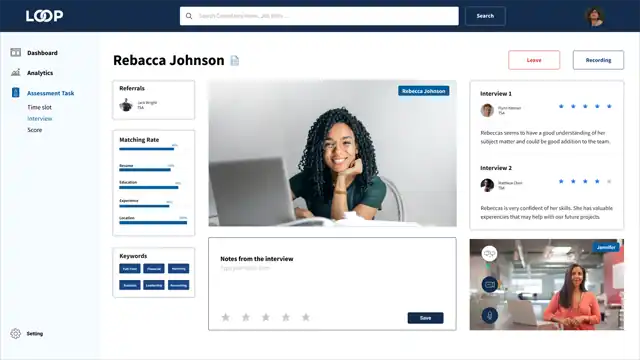Click the Education matching bar
640x360 pixels.
pyautogui.click(x=149, y=187)
